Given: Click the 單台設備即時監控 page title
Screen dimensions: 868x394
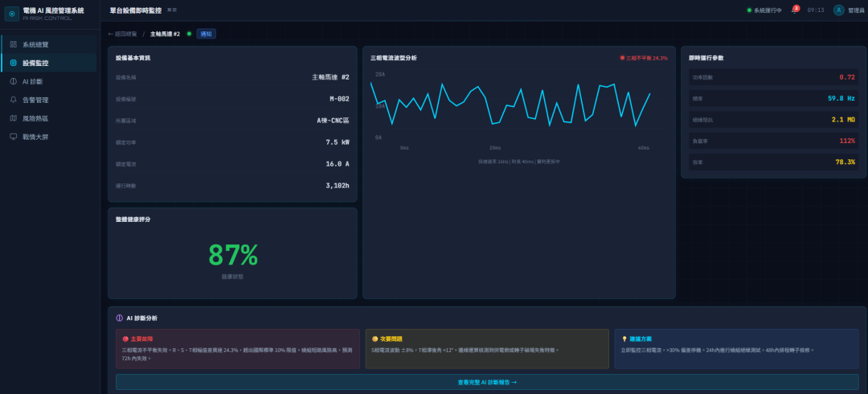Looking at the screenshot, I should click(136, 10).
